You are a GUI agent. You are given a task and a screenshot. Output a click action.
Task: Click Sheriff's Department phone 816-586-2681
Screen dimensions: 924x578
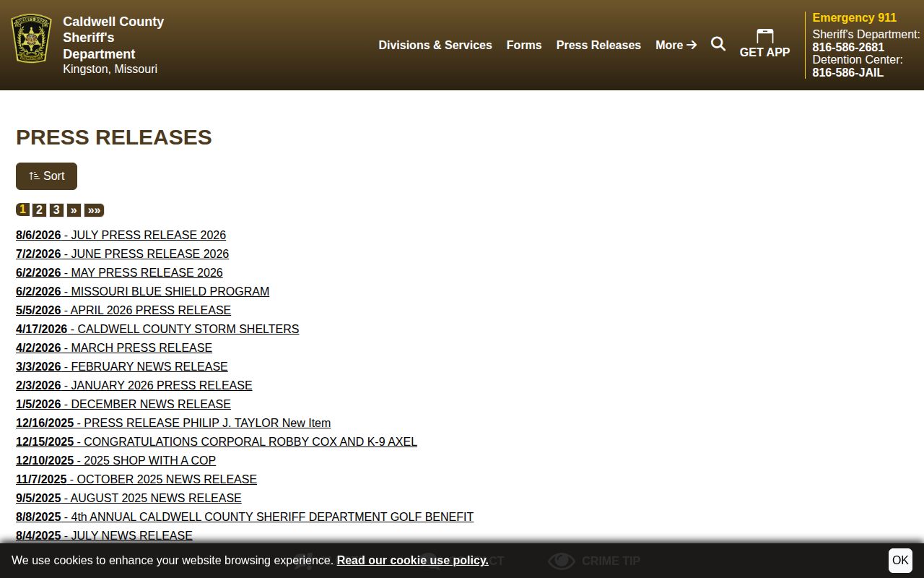coord(848,47)
